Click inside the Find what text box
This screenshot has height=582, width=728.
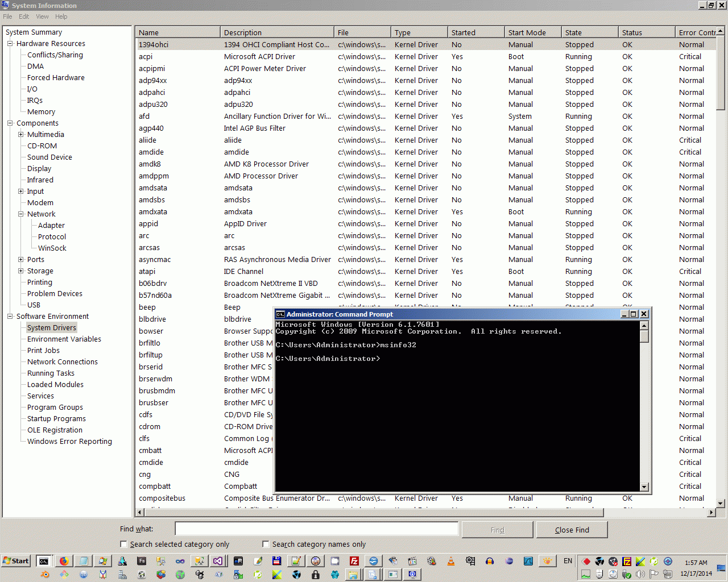317,529
